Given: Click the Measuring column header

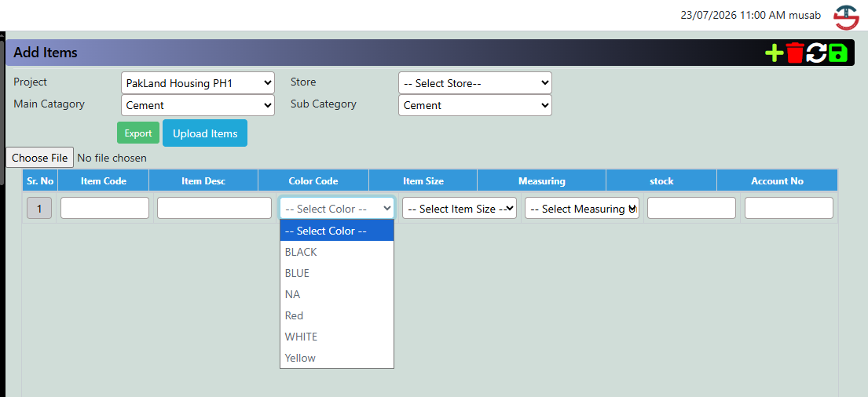Looking at the screenshot, I should coord(541,180).
